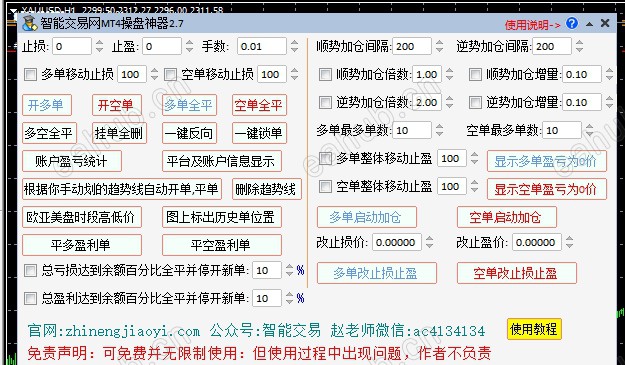Screen dimensions: 625x365
Task: Click the 改止损价 input field
Action: pyautogui.click(x=397, y=242)
